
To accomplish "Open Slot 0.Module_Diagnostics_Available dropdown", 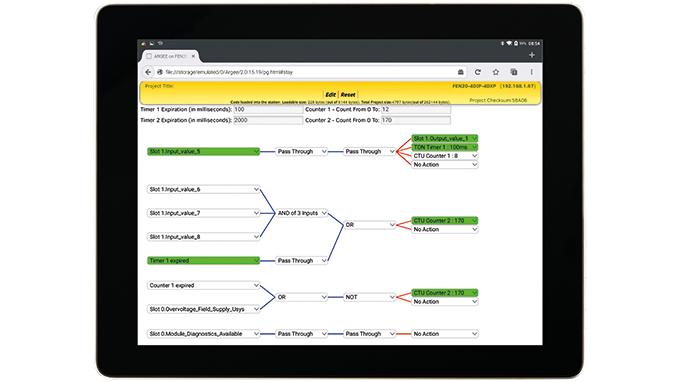I will (203, 334).
